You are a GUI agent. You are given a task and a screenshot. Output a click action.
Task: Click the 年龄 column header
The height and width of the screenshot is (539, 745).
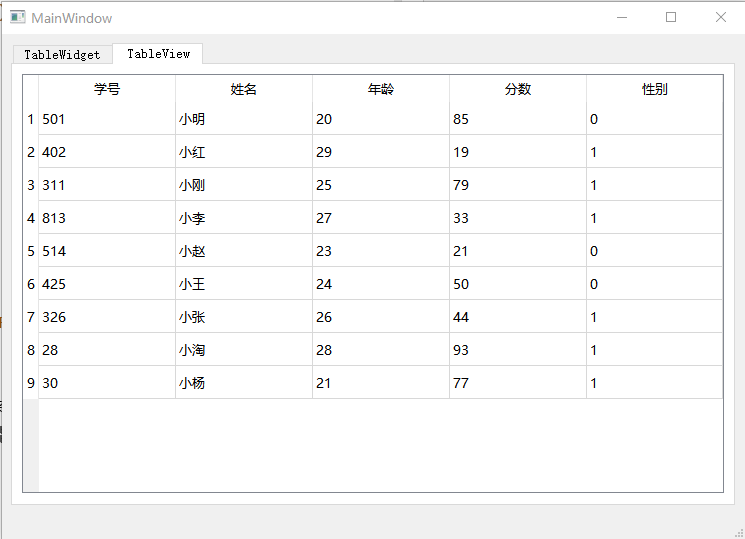click(x=381, y=89)
